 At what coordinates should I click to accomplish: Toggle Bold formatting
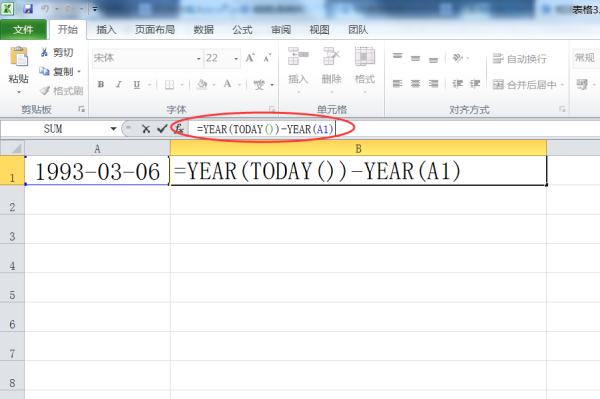pos(101,85)
